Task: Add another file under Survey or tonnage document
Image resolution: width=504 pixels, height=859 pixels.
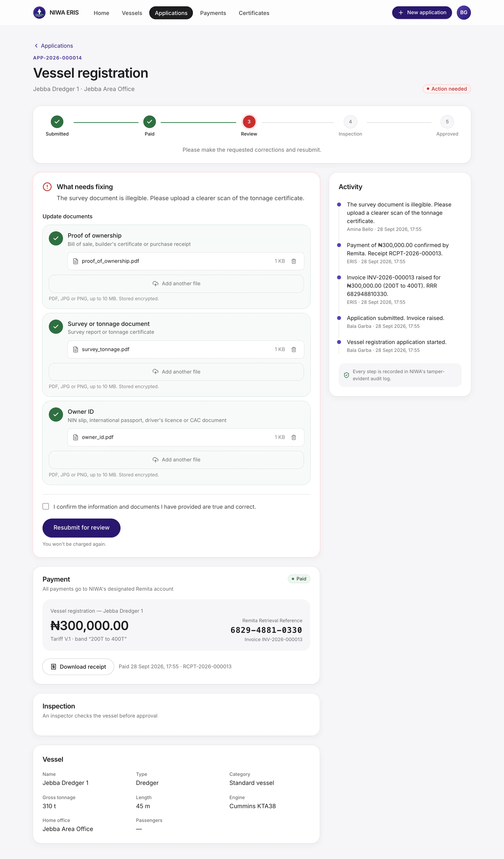Action: click(176, 372)
